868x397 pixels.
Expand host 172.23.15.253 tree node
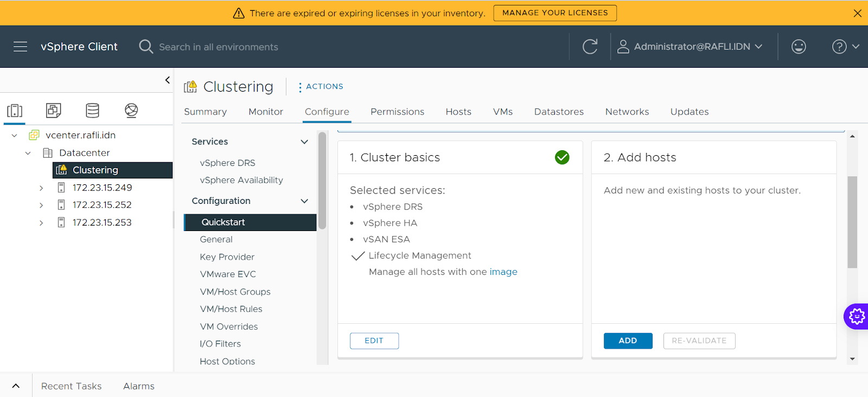pos(41,223)
